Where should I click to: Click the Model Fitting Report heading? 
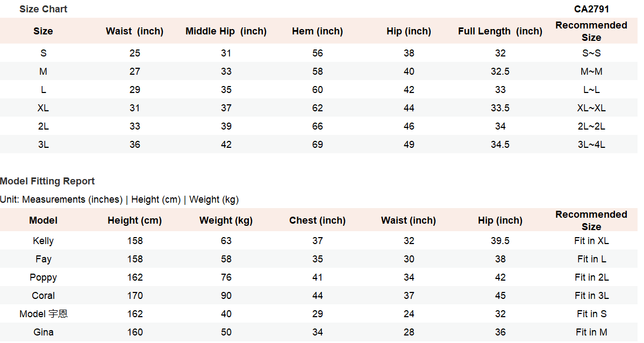point(47,181)
